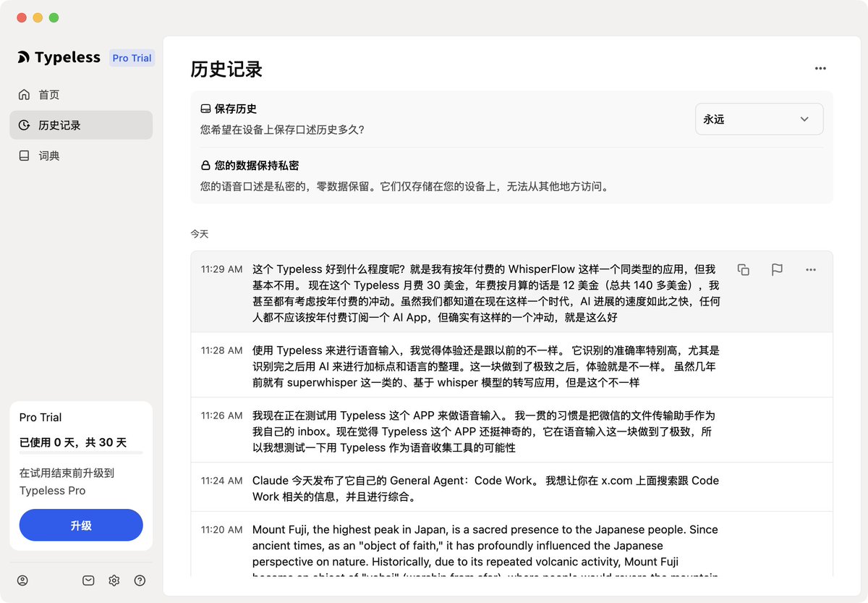Open the 首页 home page
This screenshot has height=603, width=868.
click(81, 95)
